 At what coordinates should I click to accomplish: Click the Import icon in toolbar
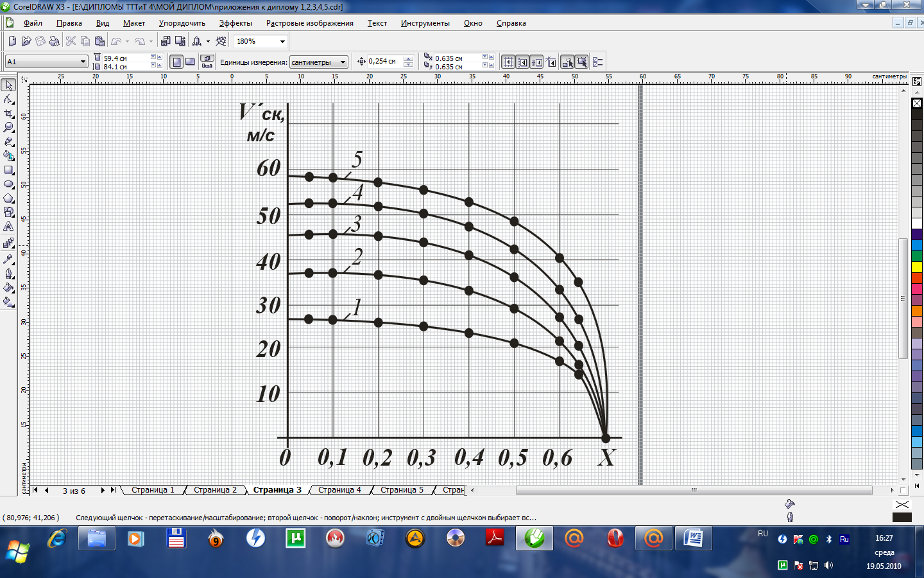click(166, 41)
